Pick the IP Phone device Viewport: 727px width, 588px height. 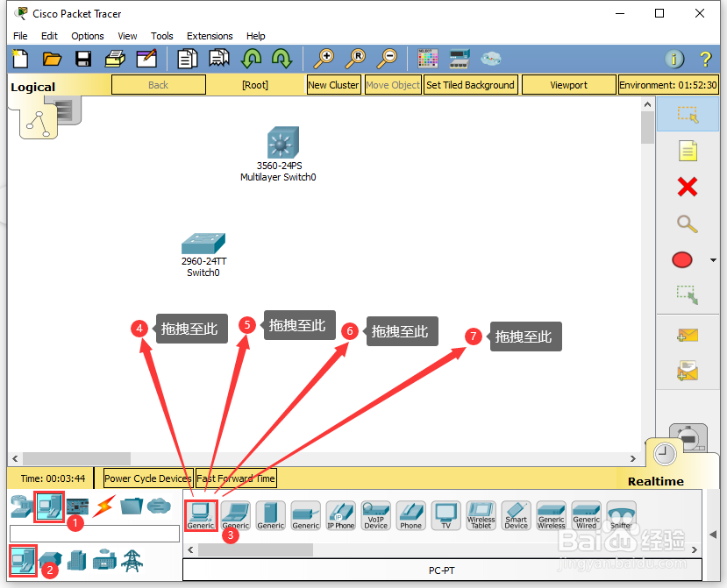(x=341, y=516)
